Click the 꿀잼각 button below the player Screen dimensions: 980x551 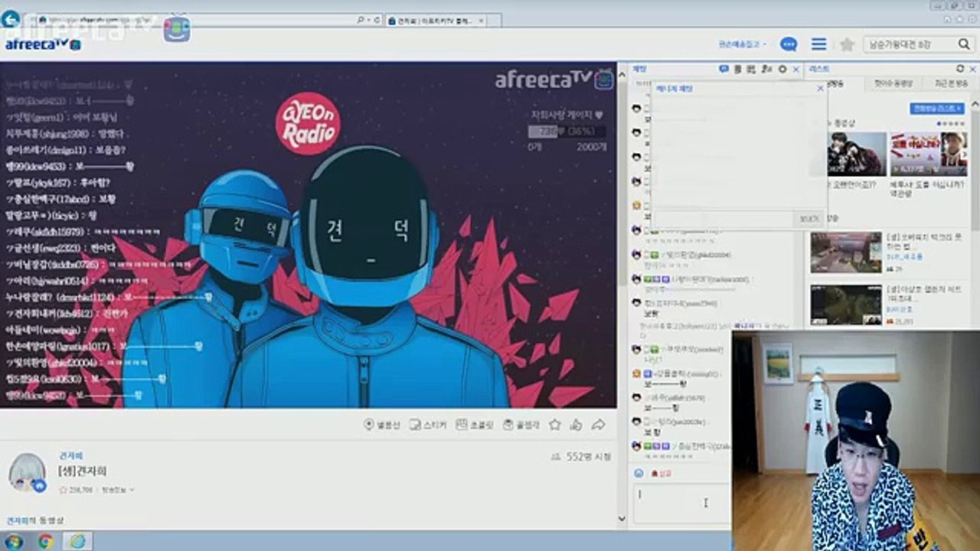coord(521,425)
